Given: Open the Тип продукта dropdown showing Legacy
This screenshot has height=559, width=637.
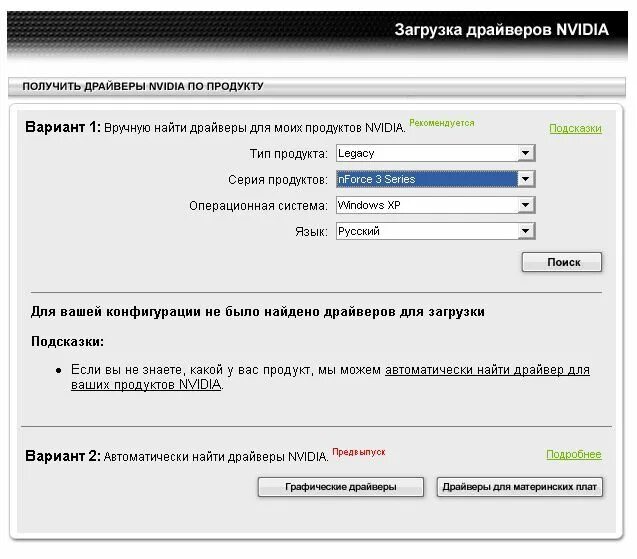Looking at the screenshot, I should tap(436, 153).
